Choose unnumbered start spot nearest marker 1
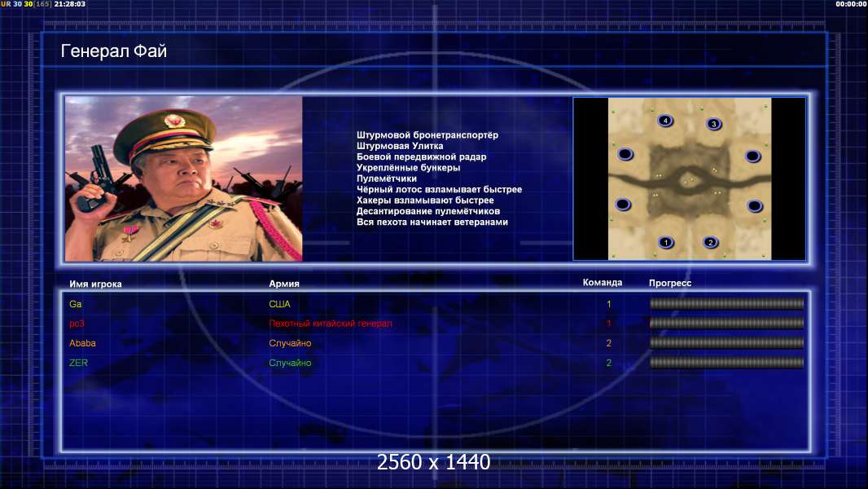Viewport: 868px width, 489px height. tap(623, 205)
